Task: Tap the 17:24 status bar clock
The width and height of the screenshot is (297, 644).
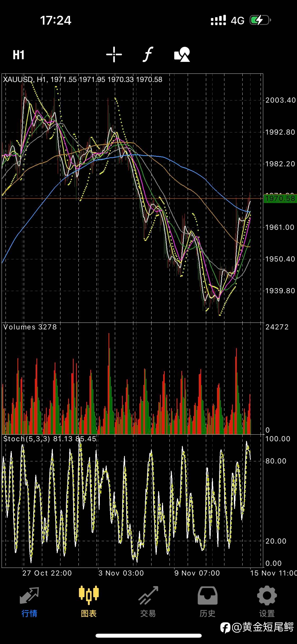Action: (56, 20)
